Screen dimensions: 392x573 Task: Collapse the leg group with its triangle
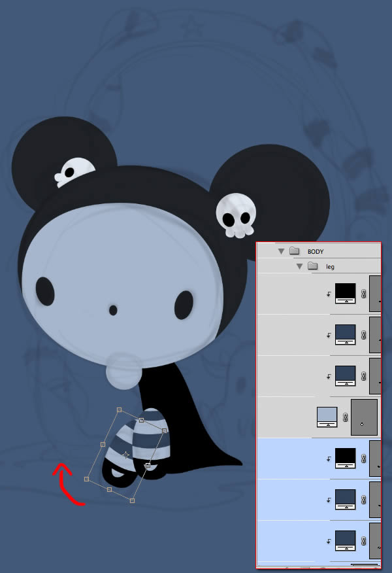299,266
